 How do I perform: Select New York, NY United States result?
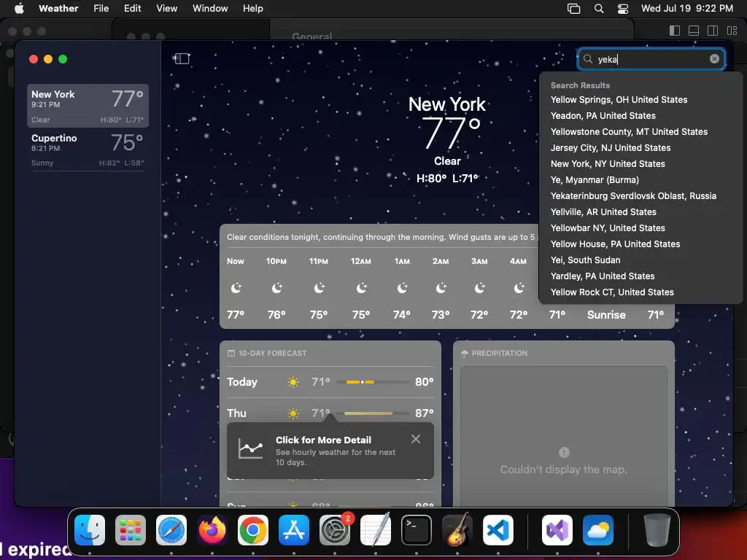[x=608, y=164]
